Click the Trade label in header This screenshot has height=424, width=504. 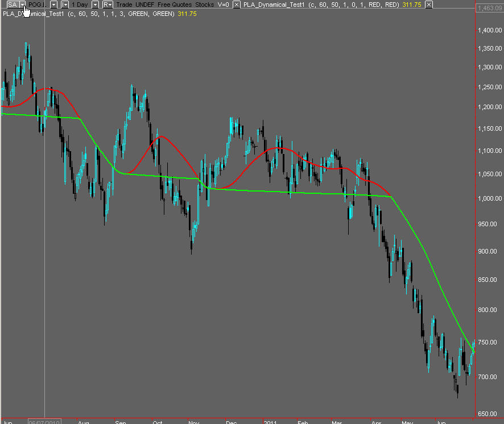coord(124,5)
